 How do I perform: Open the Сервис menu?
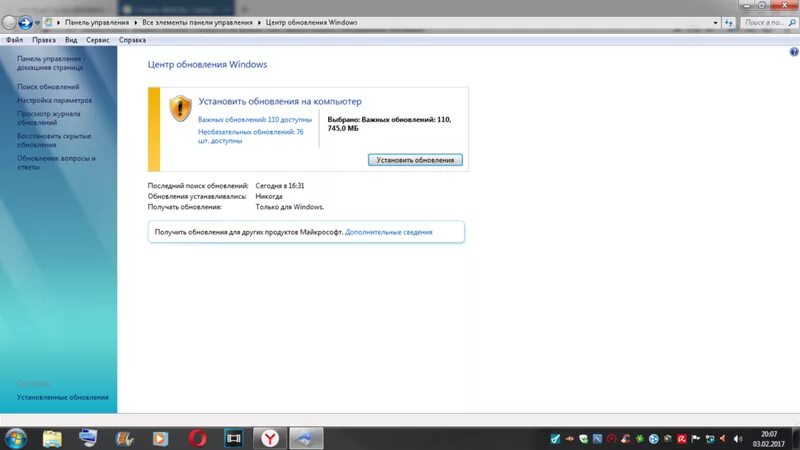(97, 40)
